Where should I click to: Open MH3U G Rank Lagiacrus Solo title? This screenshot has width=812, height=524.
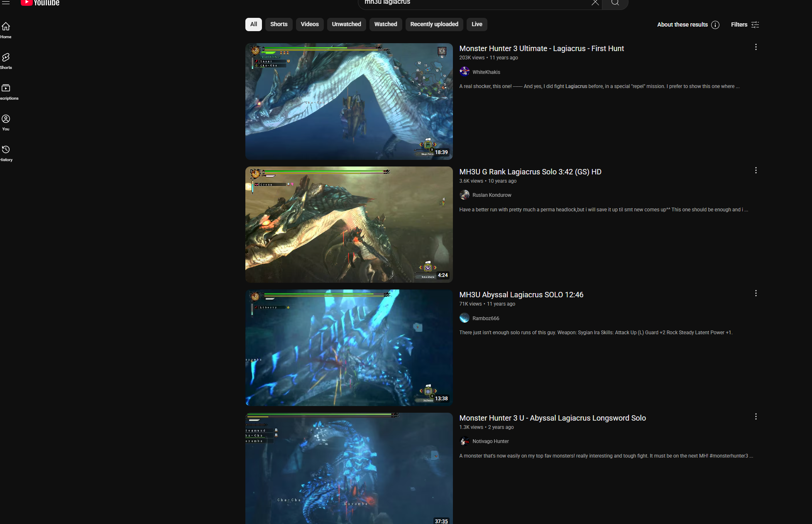530,172
